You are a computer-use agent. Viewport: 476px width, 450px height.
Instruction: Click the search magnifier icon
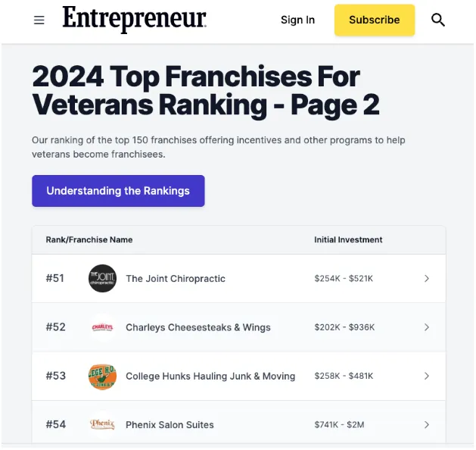click(x=438, y=20)
